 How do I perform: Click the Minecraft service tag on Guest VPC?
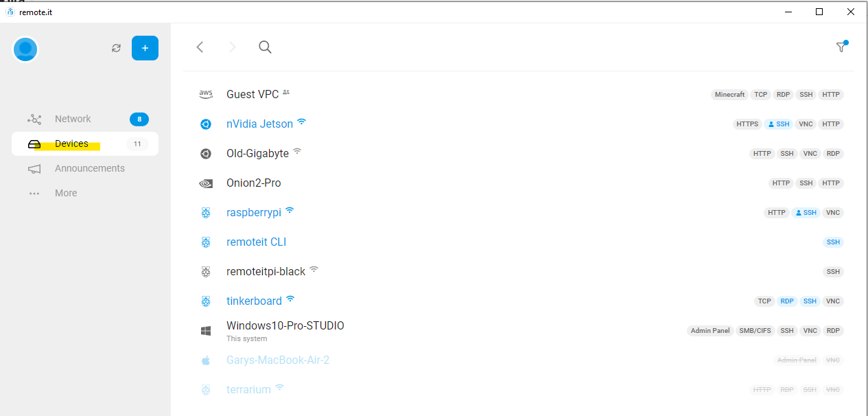[729, 95]
